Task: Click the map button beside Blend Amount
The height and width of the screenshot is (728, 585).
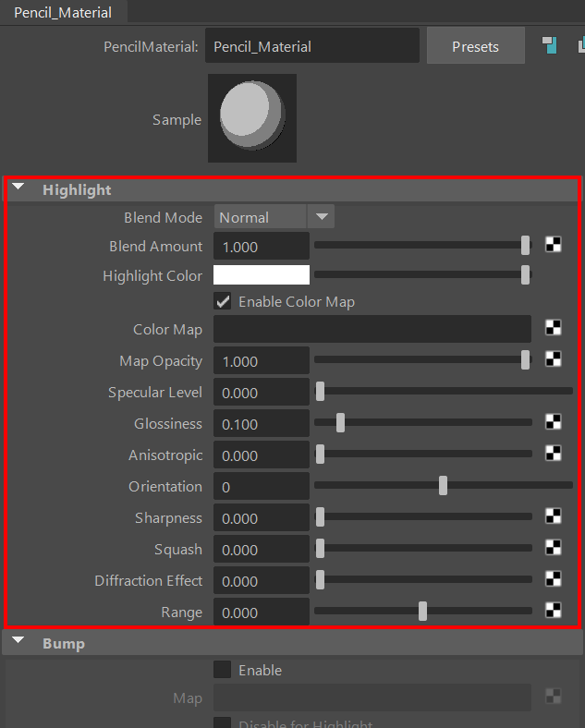Action: (553, 245)
